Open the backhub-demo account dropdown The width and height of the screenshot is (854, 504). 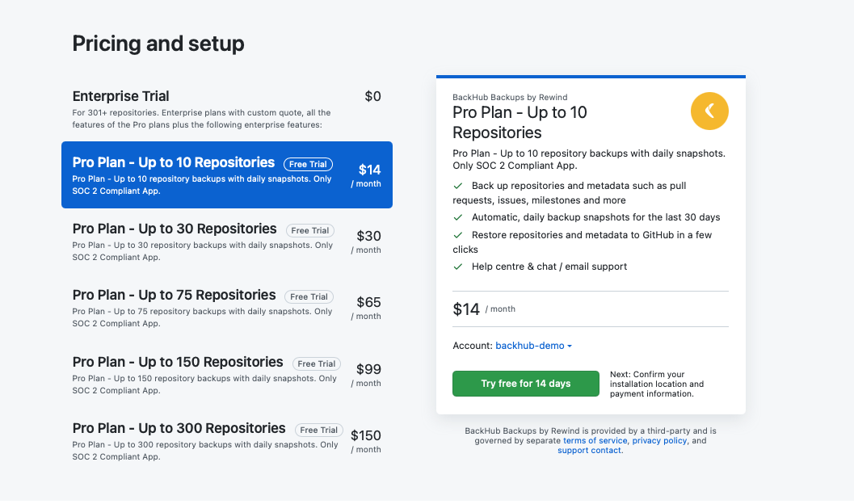534,346
